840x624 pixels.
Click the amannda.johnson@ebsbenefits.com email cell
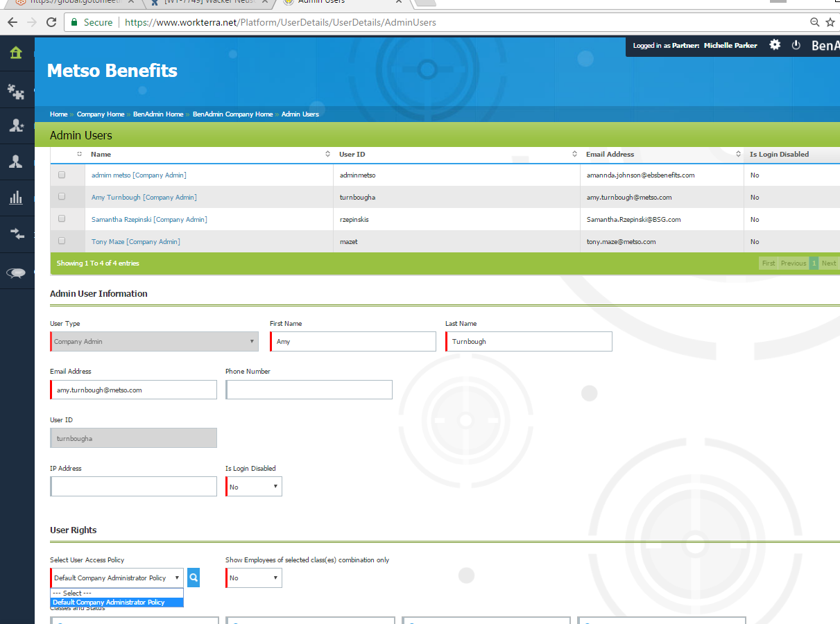[640, 175]
